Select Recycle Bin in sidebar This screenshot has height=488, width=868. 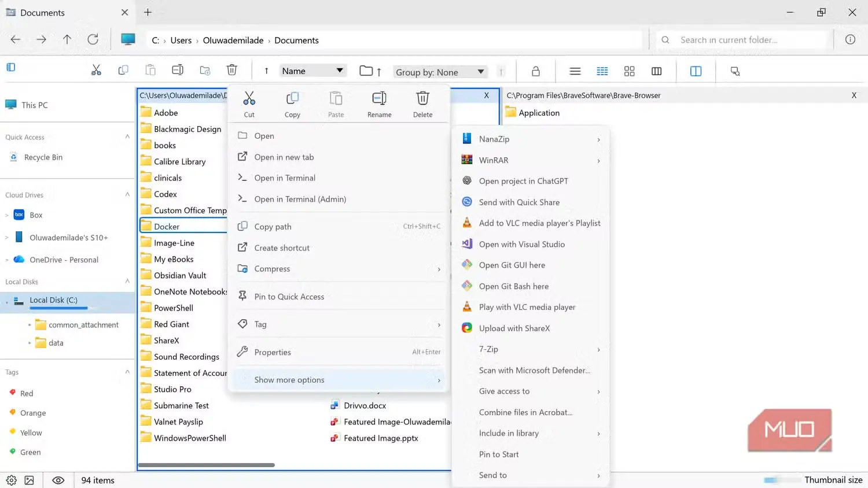[43, 157]
